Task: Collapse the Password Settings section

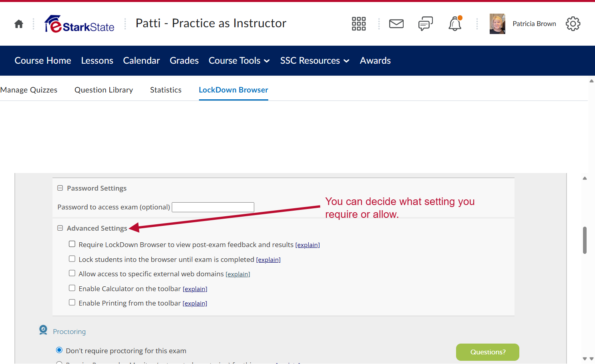Action: (60, 188)
